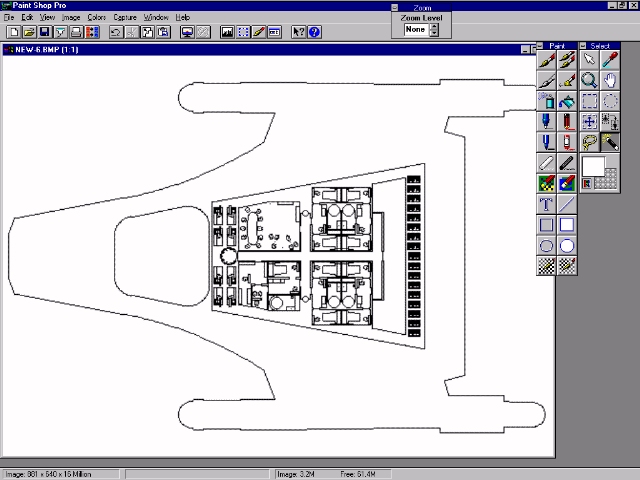Select the Rectangle selection tool
Image resolution: width=640 pixels, height=480 pixels.
[590, 101]
